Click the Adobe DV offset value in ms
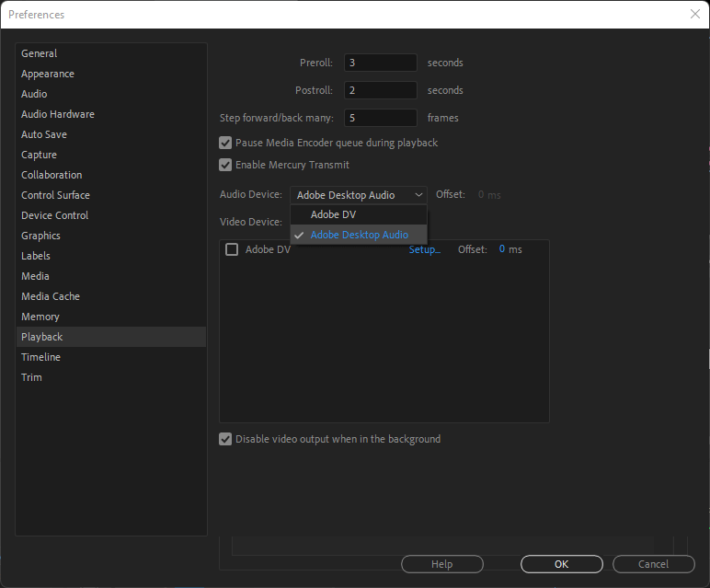The width and height of the screenshot is (710, 588). click(x=502, y=248)
